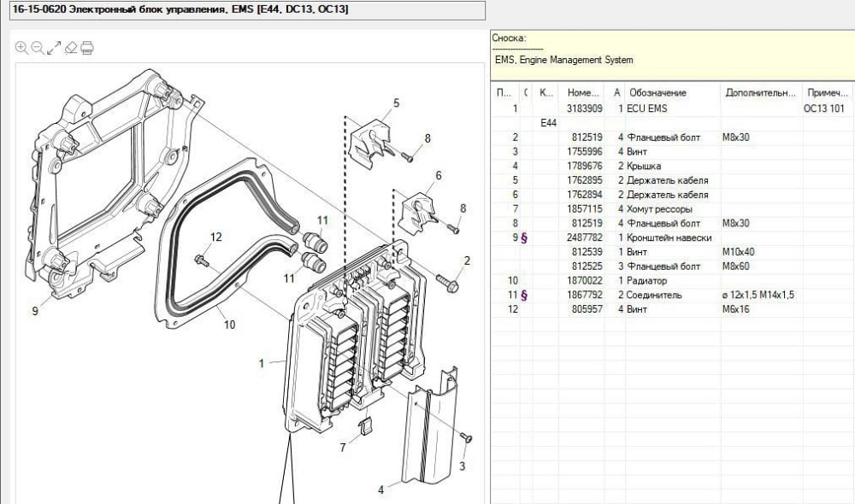
Task: Click callout number 12 in the diagram
Action: pyautogui.click(x=215, y=237)
